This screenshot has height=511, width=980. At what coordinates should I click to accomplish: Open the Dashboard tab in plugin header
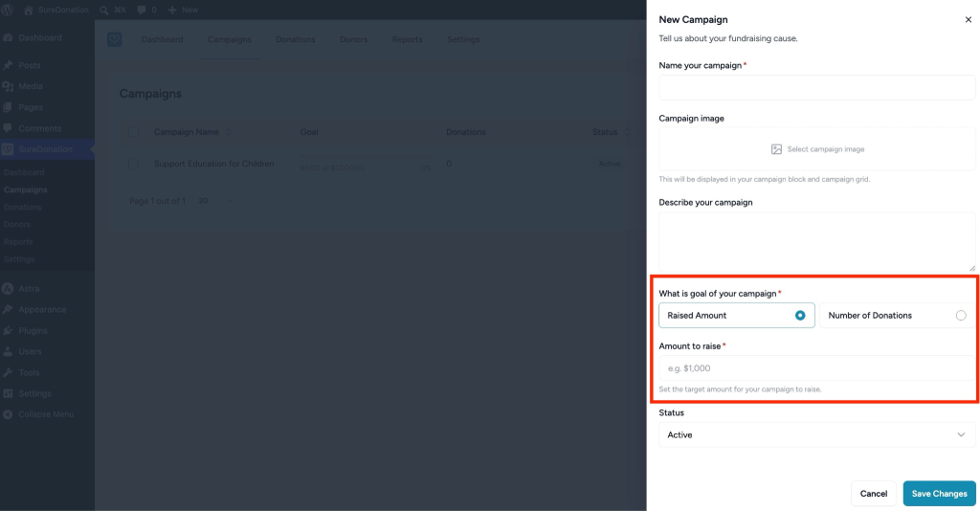(x=162, y=39)
